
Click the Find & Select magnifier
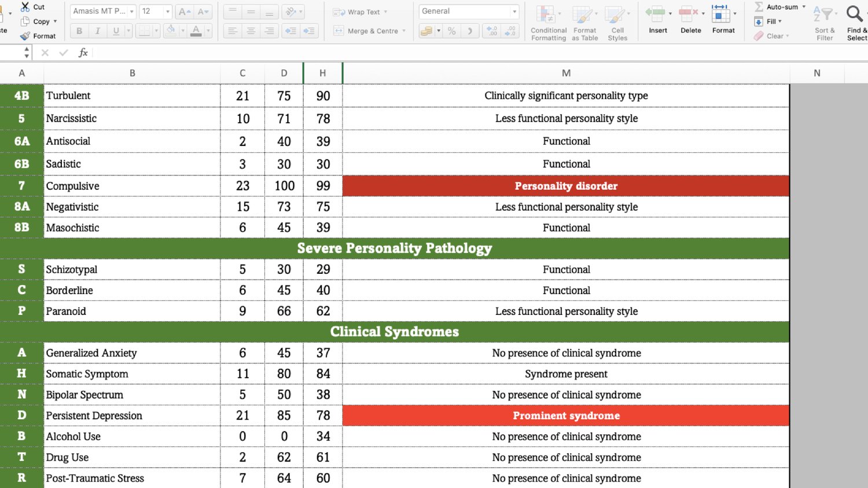pyautogui.click(x=855, y=13)
